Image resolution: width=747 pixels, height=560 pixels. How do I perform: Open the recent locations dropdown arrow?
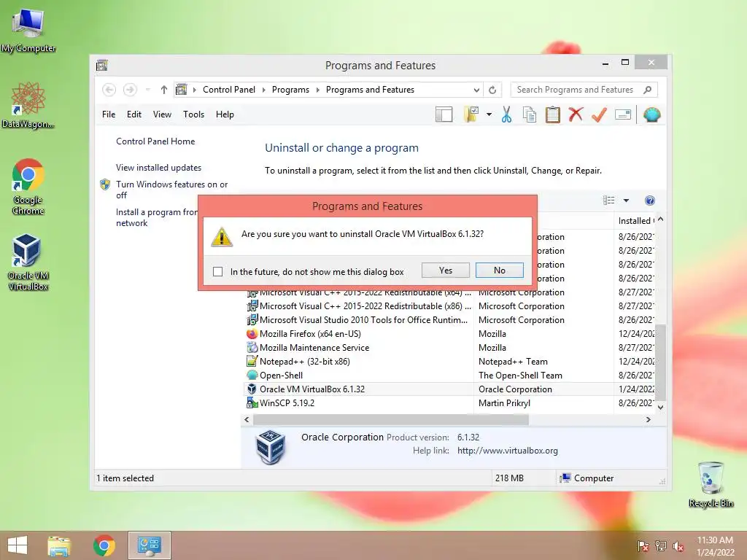[x=147, y=90]
